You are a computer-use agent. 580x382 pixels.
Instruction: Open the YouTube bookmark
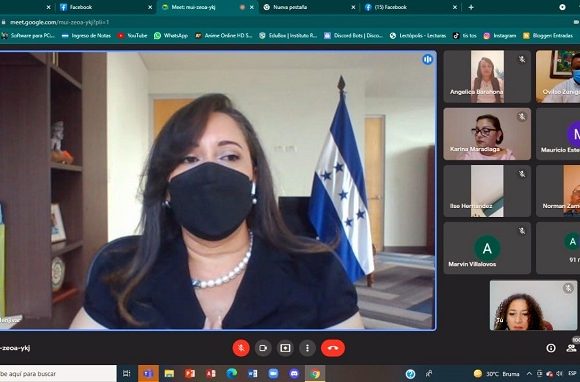tap(132, 36)
